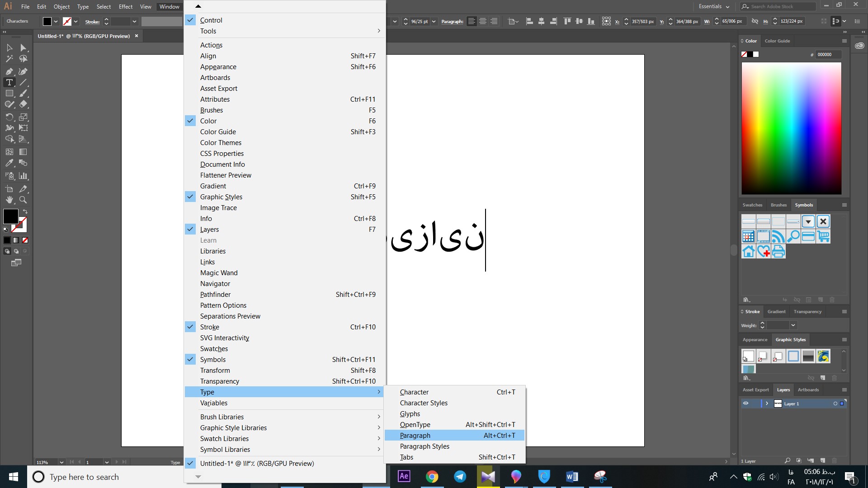Select the Rectangle tool

(9, 93)
